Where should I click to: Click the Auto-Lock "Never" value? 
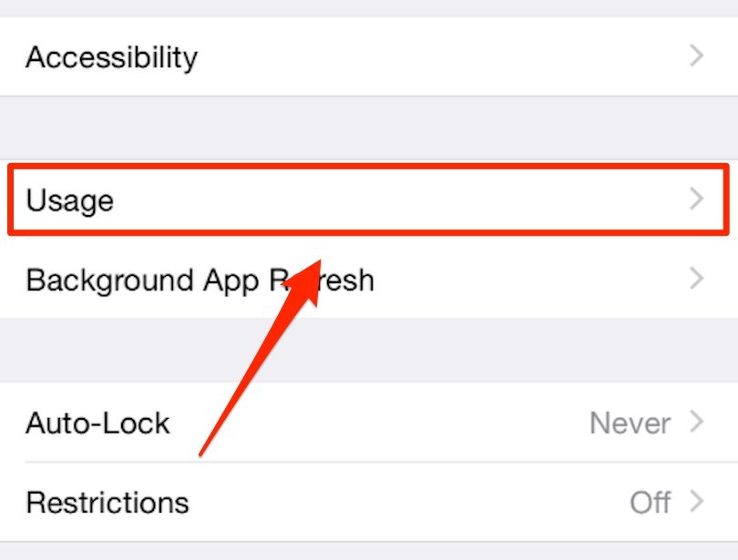click(630, 423)
